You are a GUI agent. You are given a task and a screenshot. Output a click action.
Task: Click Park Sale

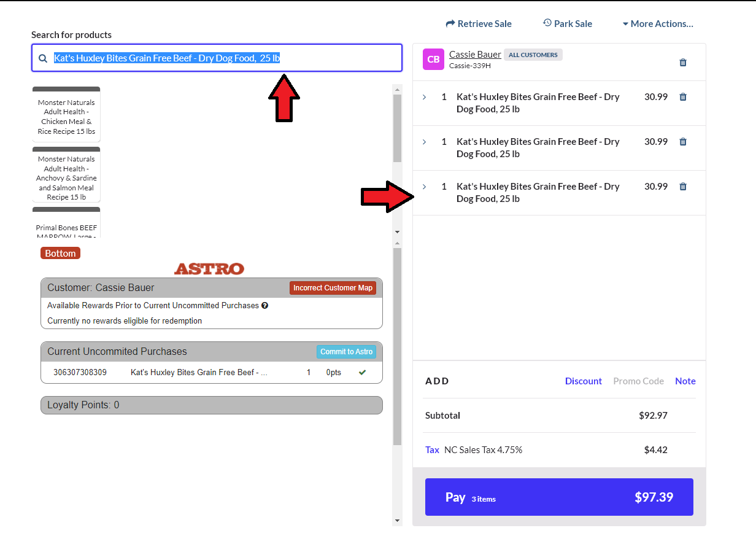[x=568, y=24]
